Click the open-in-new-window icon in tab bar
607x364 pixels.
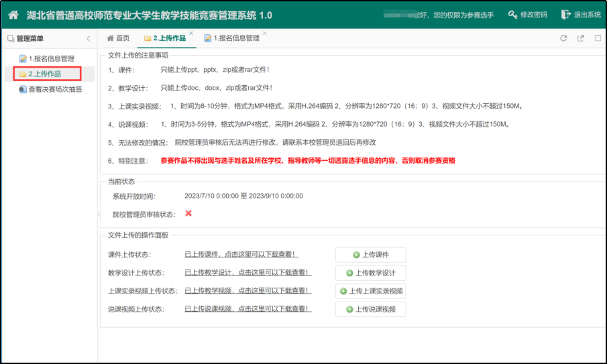tap(580, 38)
